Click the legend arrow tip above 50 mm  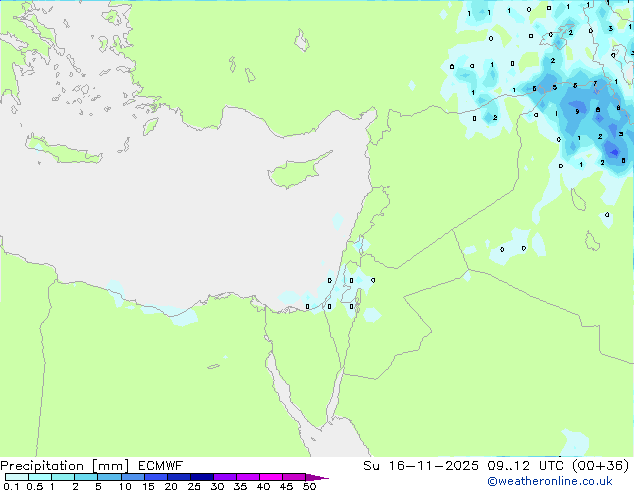(x=317, y=477)
